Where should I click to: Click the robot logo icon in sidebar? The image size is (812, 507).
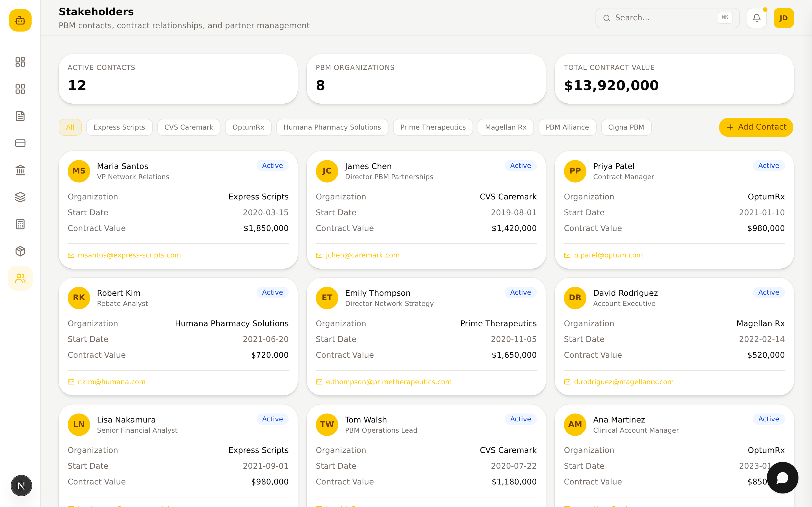coord(20,21)
